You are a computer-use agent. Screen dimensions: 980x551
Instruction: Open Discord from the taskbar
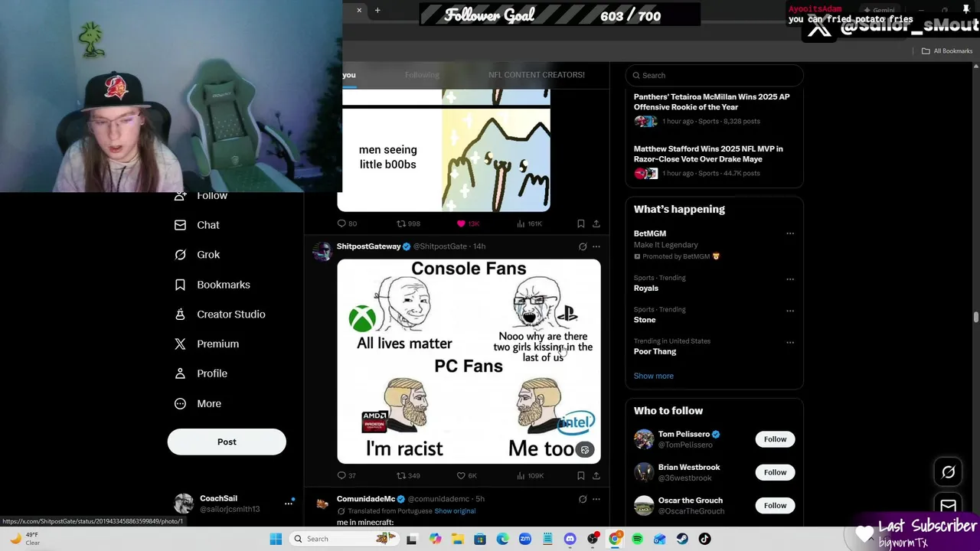coord(570,539)
